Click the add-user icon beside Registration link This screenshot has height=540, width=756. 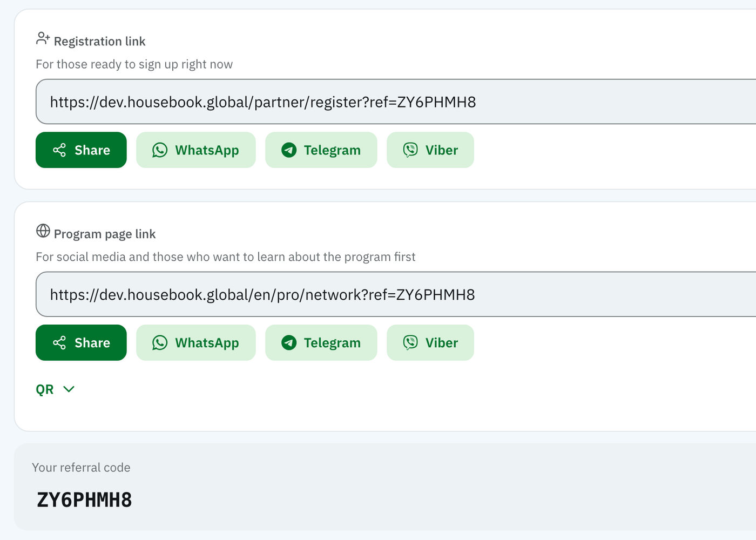click(43, 38)
